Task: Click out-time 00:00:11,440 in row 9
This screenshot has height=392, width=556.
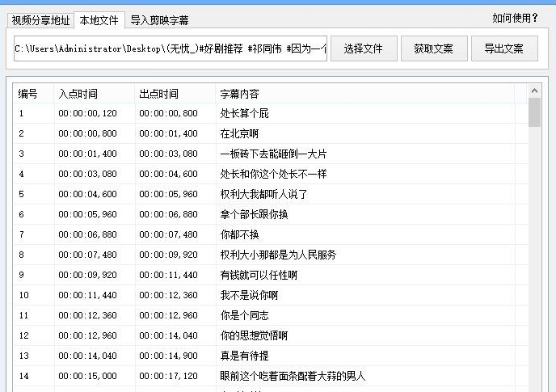Action: click(168, 276)
